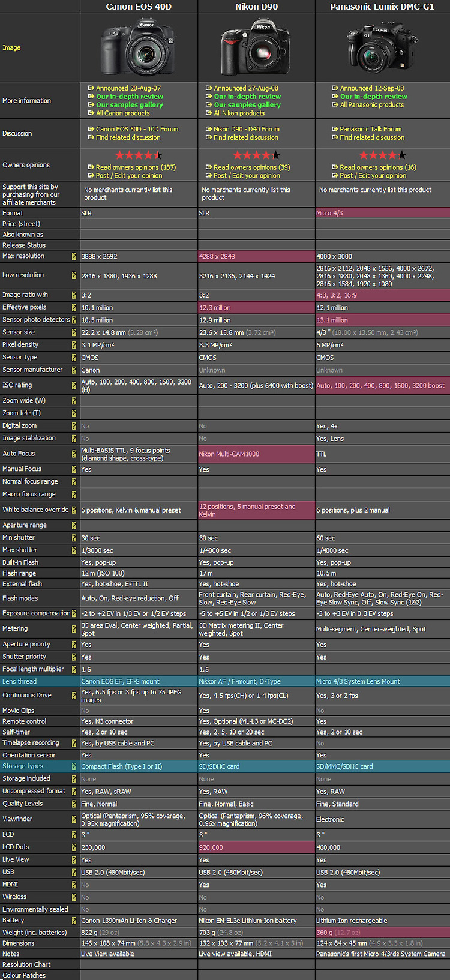Click the Sensor photo detectors help icon
This screenshot has width=450, height=980.
(x=74, y=320)
